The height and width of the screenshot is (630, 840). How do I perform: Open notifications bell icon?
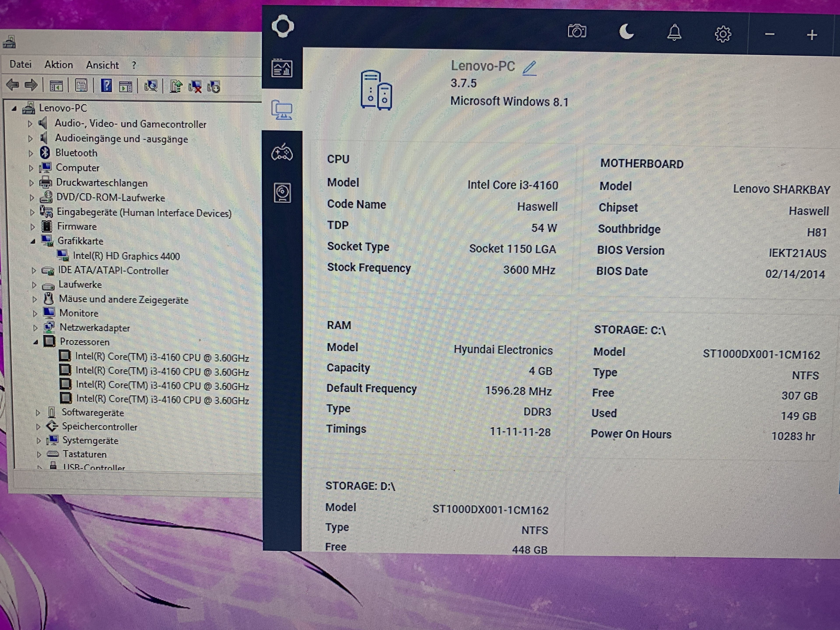674,33
